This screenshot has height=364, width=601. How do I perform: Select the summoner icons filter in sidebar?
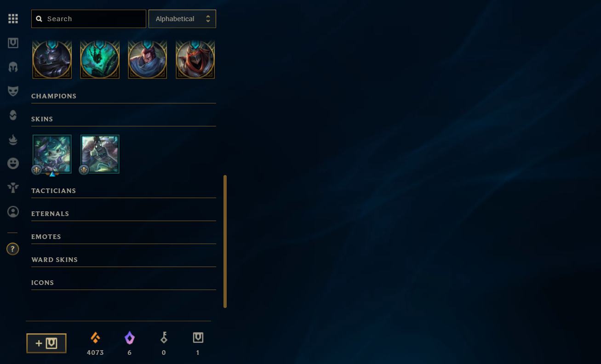tap(13, 211)
